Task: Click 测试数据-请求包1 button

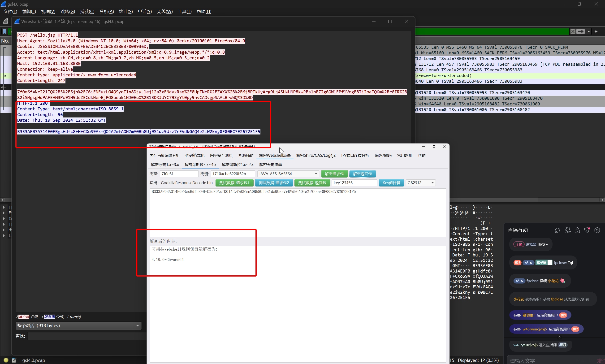Action: click(x=234, y=183)
